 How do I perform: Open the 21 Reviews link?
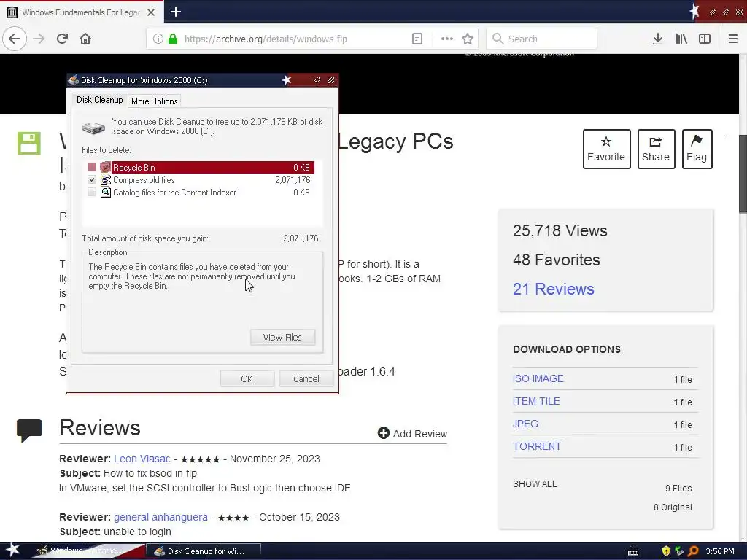[554, 289]
